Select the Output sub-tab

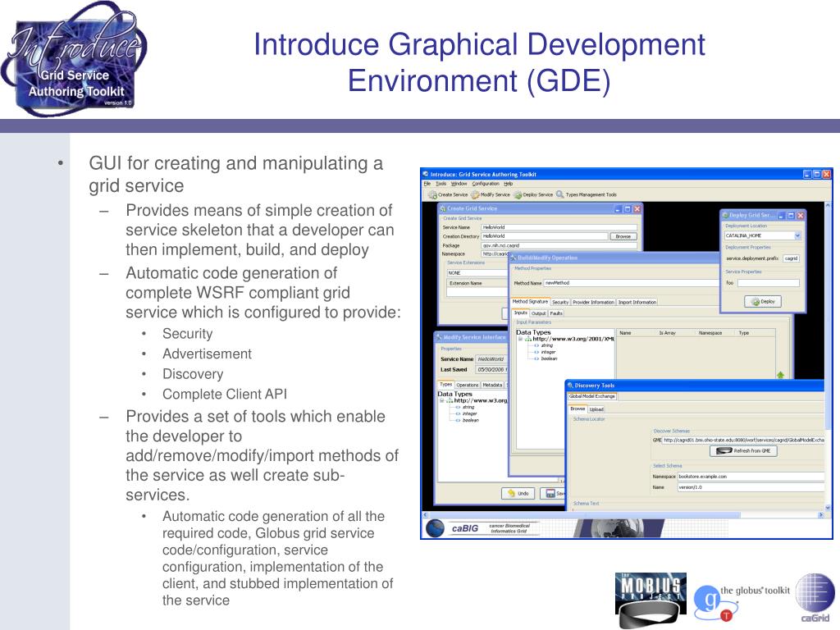pos(538,313)
